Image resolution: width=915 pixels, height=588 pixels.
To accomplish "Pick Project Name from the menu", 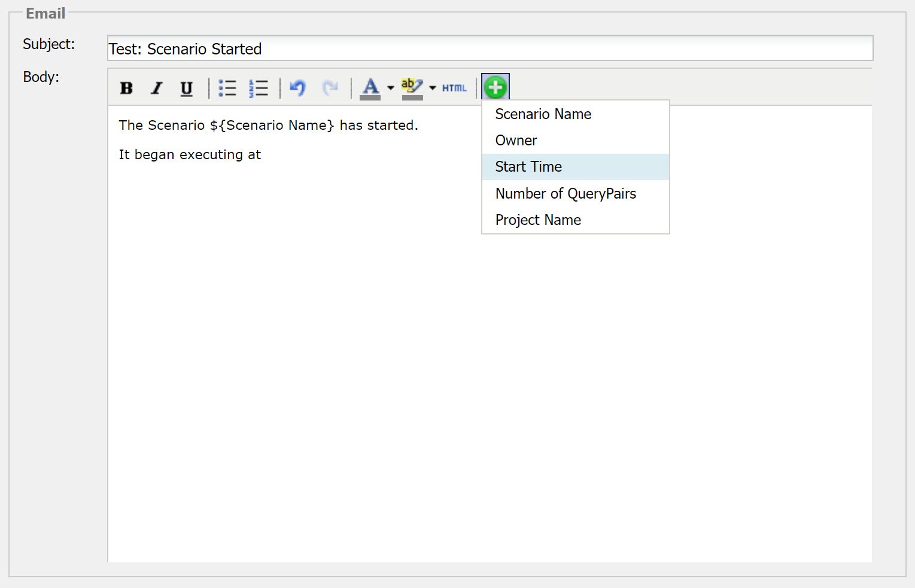I will [x=576, y=220].
